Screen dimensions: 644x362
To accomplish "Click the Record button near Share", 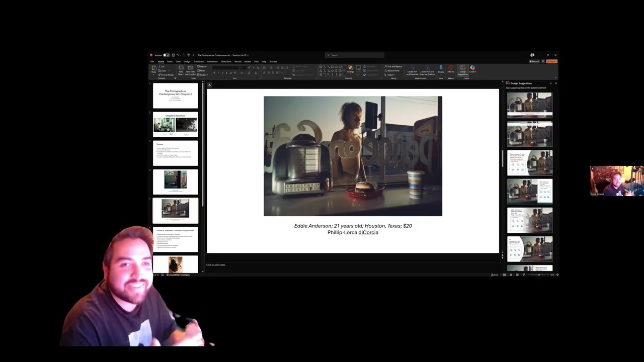I will 534,61.
